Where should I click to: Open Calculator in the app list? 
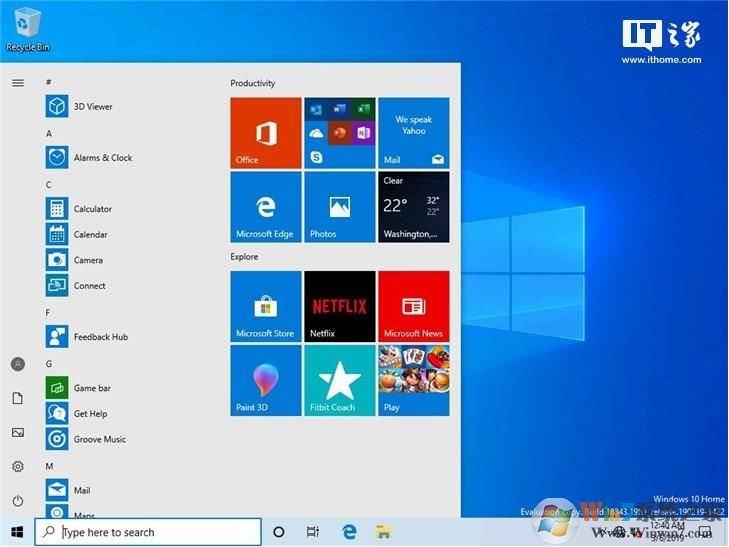pos(92,209)
